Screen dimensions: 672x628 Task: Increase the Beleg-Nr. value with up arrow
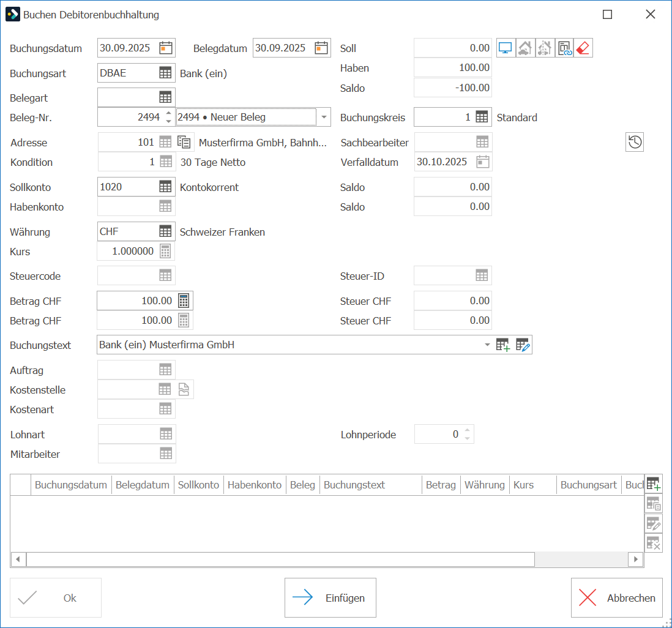tap(169, 113)
